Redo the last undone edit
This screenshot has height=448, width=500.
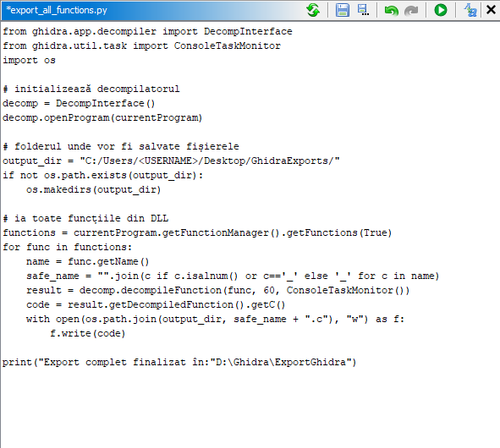pos(411,10)
